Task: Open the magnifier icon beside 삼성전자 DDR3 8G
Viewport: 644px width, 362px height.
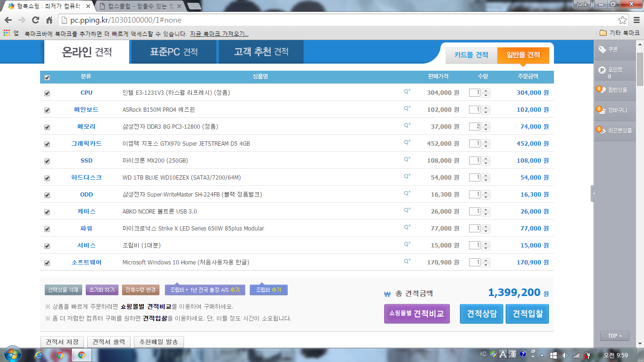Action: [x=407, y=126]
